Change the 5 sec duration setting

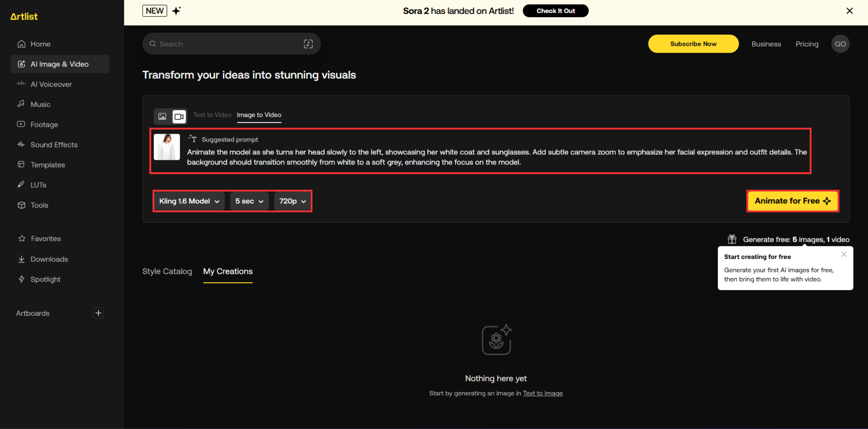pos(249,201)
